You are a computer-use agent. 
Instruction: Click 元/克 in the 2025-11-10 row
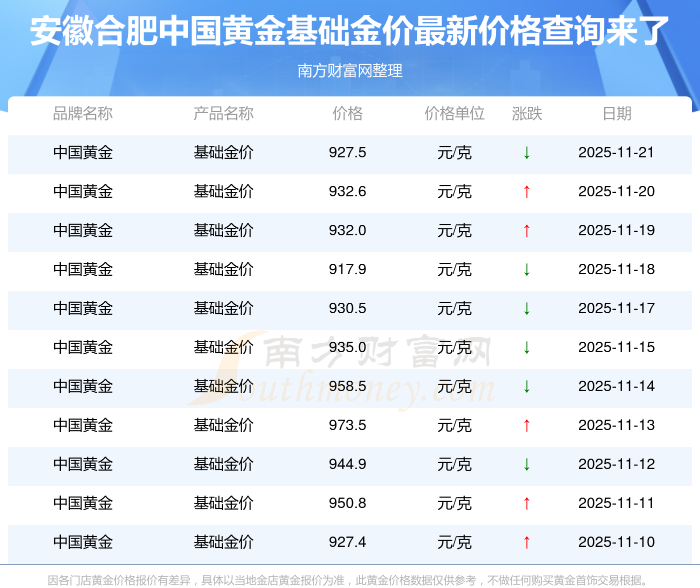pyautogui.click(x=454, y=542)
